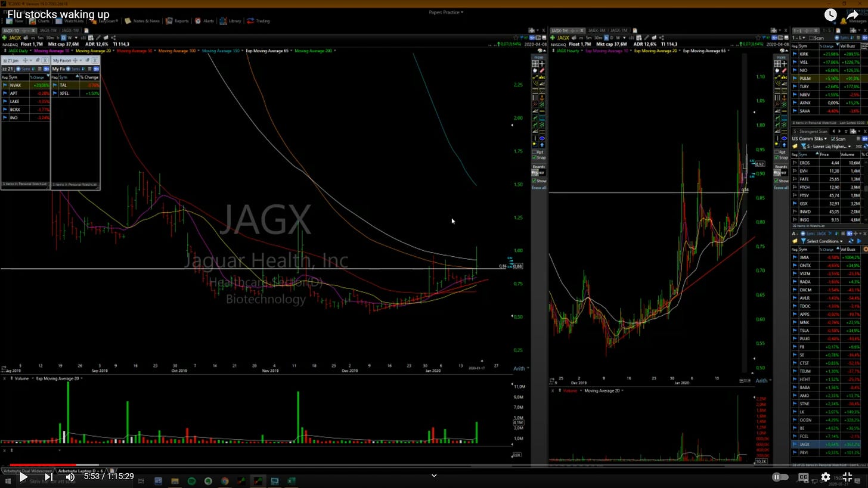Open video settings gear
The image size is (868, 488).
coord(826,477)
